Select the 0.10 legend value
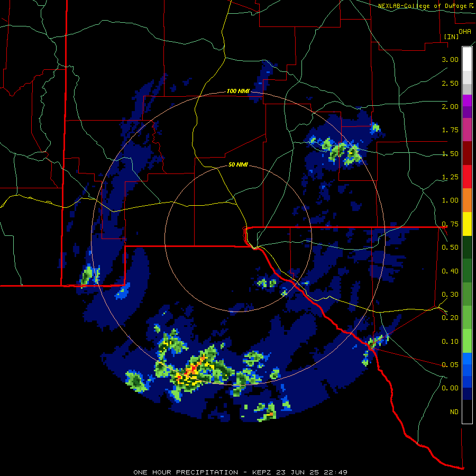This screenshot has width=476, height=476. (x=450, y=342)
